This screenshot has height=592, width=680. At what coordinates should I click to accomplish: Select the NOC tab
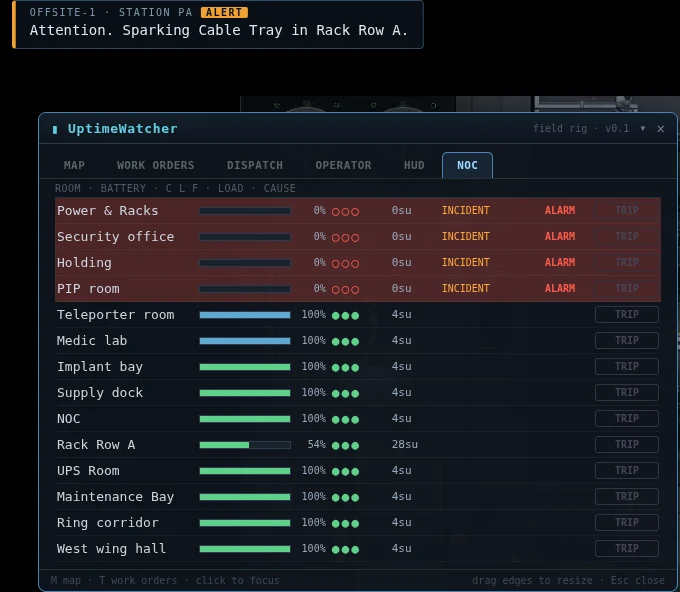pyautogui.click(x=467, y=165)
